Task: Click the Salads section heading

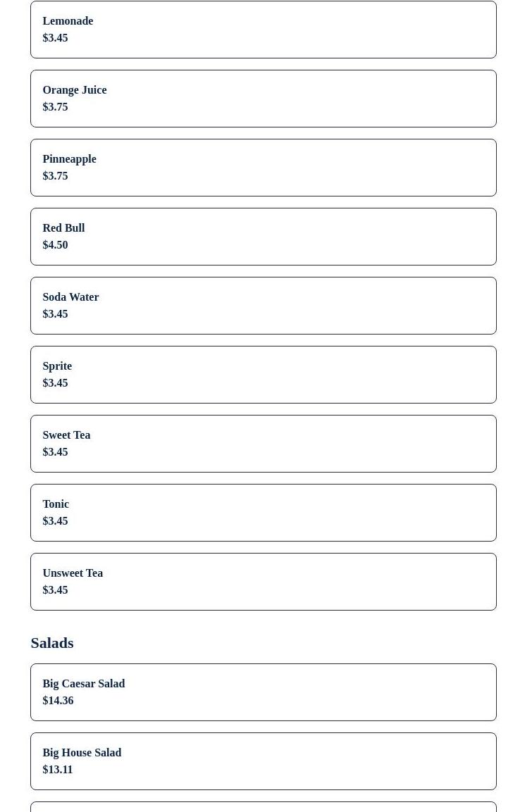Action: 52,643
